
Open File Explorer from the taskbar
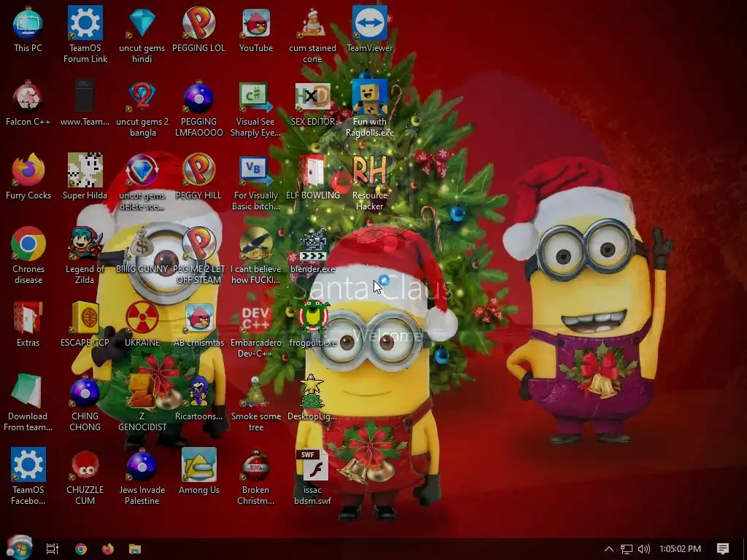coord(135,549)
